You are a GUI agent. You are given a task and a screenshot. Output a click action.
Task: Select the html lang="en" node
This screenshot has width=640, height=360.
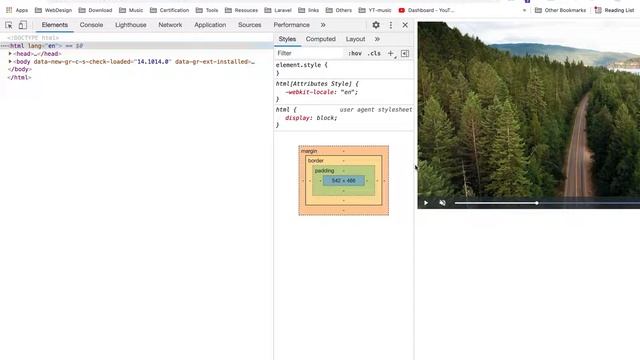click(137, 46)
